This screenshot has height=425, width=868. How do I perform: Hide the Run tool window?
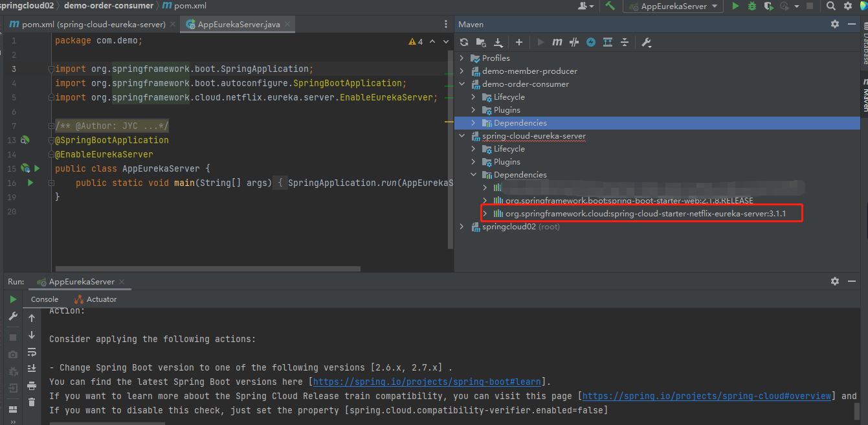tap(851, 281)
